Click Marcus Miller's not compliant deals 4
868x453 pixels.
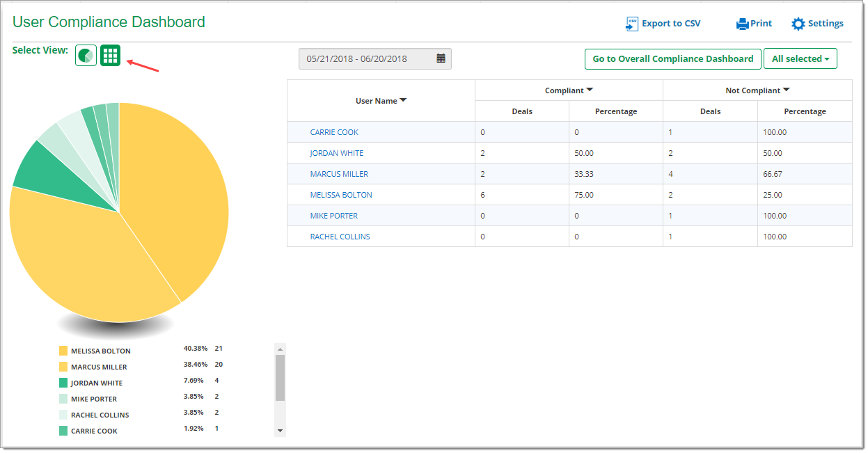point(670,174)
